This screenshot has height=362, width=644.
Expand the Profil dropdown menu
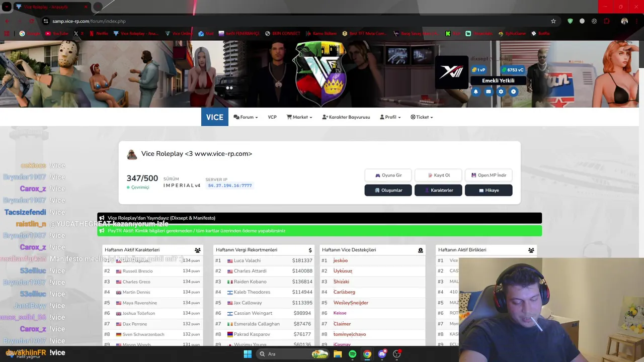[390, 117]
